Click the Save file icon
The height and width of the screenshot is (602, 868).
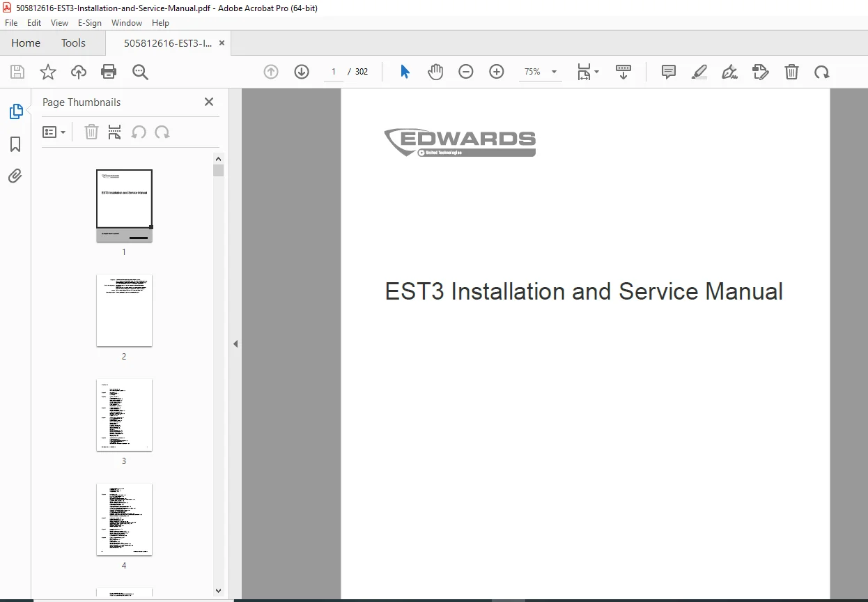click(x=17, y=72)
